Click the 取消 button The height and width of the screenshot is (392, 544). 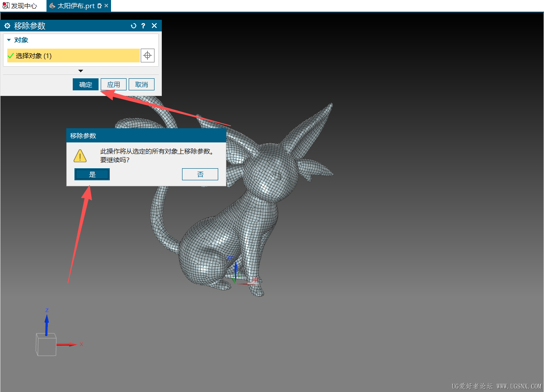tap(142, 84)
